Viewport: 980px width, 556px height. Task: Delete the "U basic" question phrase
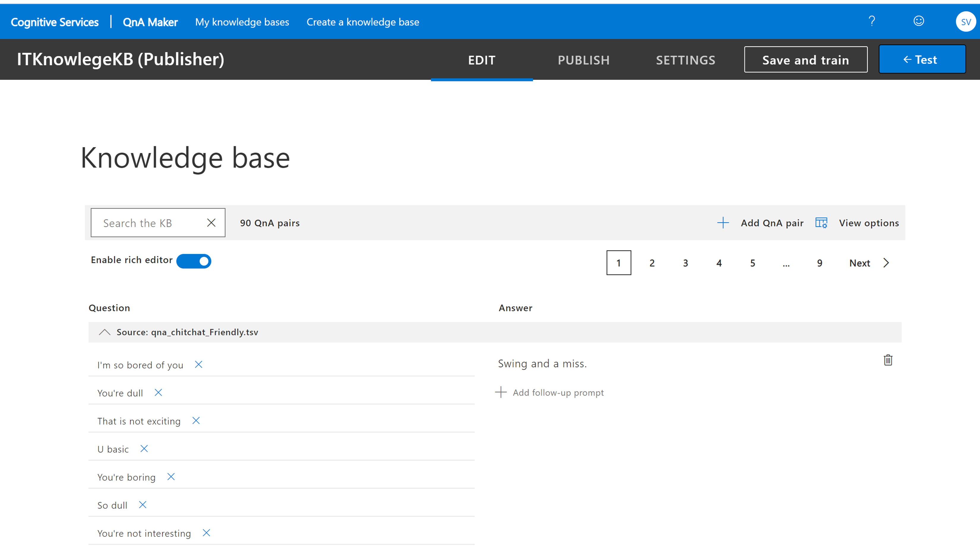tap(144, 449)
